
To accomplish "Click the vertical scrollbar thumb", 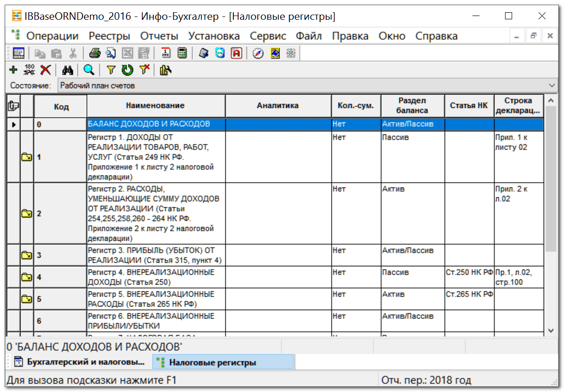I will 551,179.
